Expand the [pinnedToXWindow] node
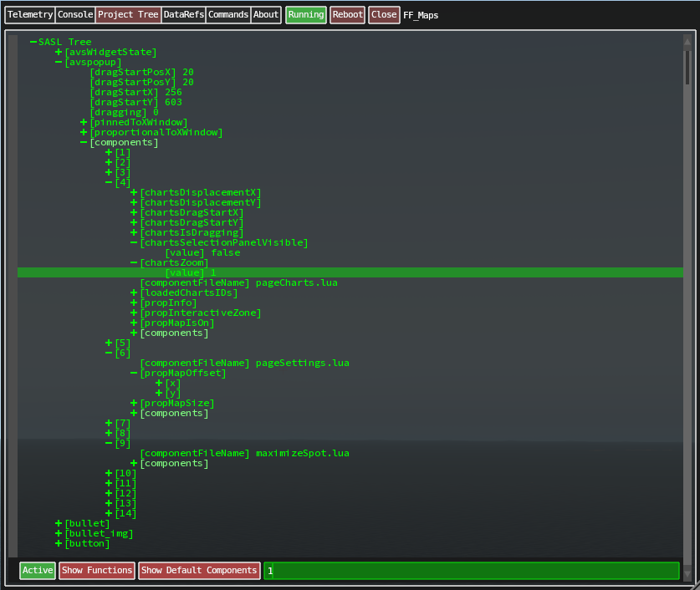The height and width of the screenshot is (590, 700). pyautogui.click(x=84, y=122)
